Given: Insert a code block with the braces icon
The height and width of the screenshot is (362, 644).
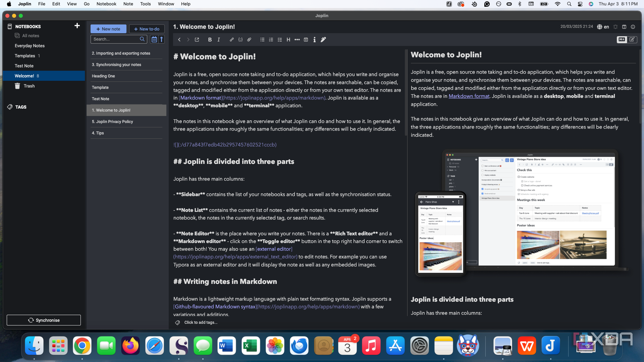Looking at the screenshot, I should [x=240, y=40].
